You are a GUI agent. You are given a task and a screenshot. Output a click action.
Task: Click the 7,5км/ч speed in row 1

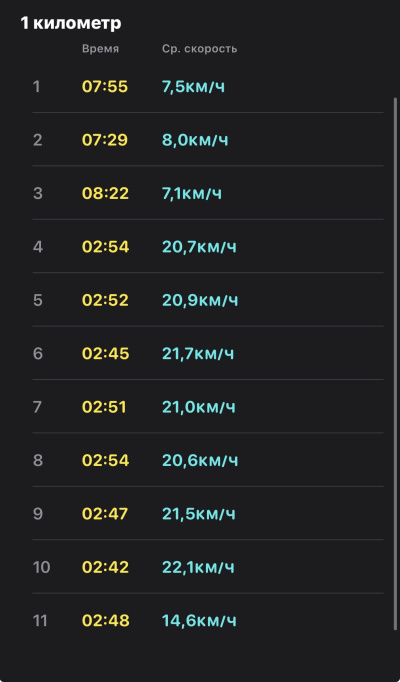click(193, 87)
